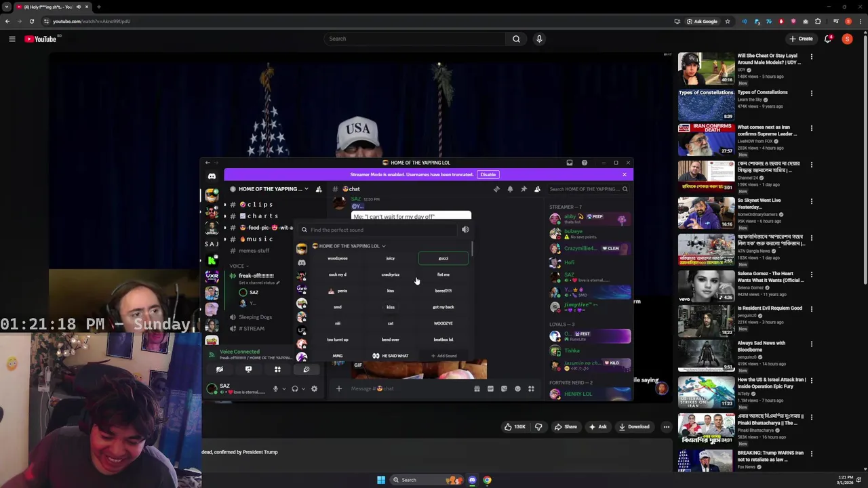
Task: Open microphone input options arrow
Action: (x=283, y=389)
